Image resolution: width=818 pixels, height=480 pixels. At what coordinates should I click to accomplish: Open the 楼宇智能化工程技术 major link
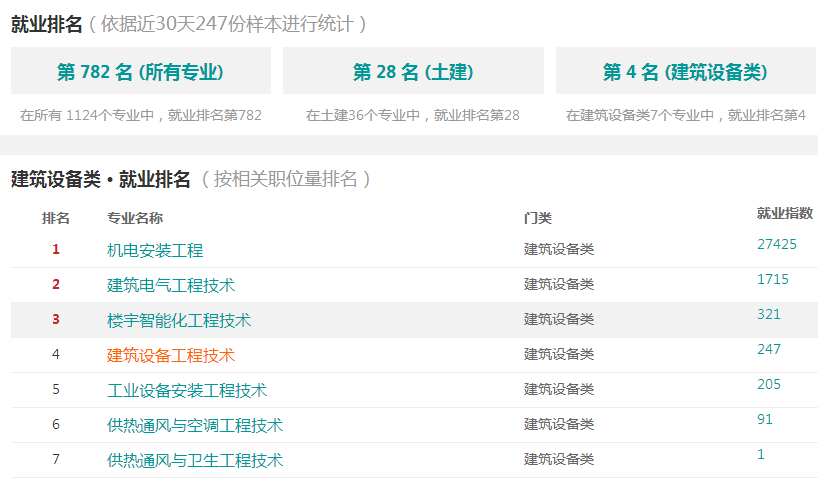(179, 320)
